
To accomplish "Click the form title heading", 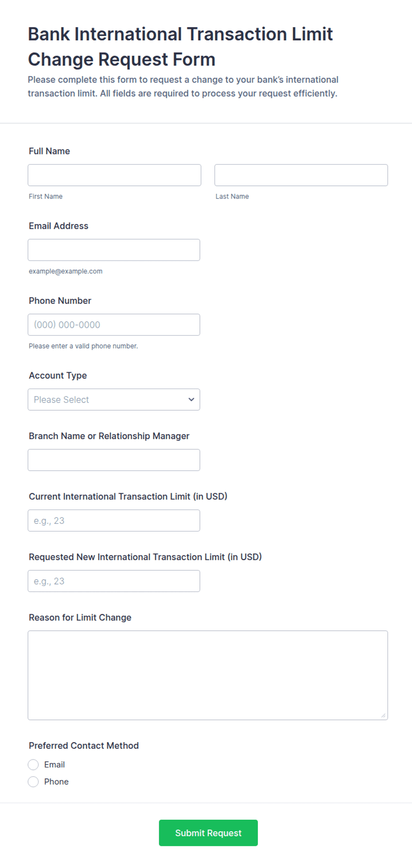I will (180, 47).
